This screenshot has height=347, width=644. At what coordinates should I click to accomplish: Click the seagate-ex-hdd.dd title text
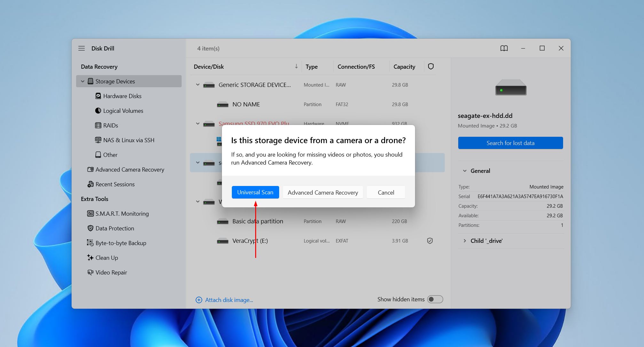click(485, 116)
